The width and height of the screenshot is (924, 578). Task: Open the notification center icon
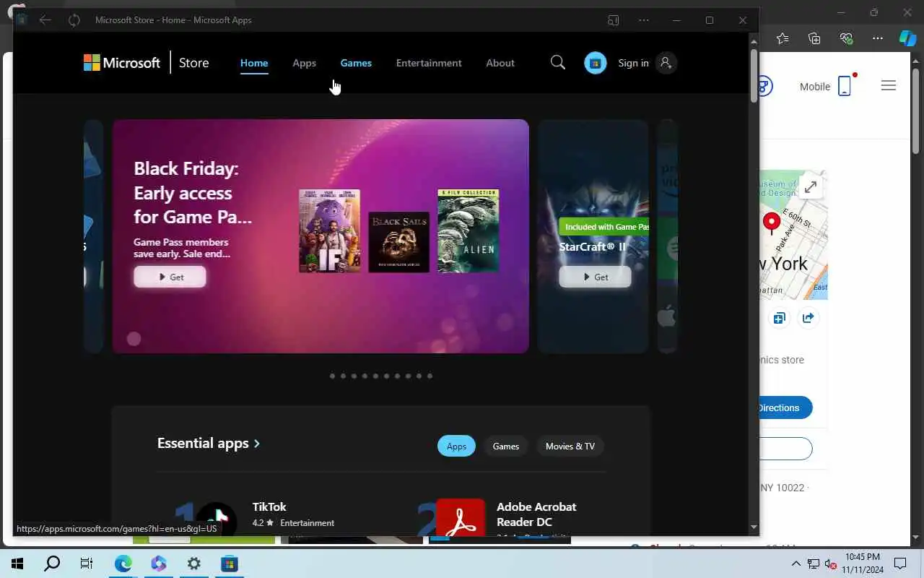coord(900,564)
